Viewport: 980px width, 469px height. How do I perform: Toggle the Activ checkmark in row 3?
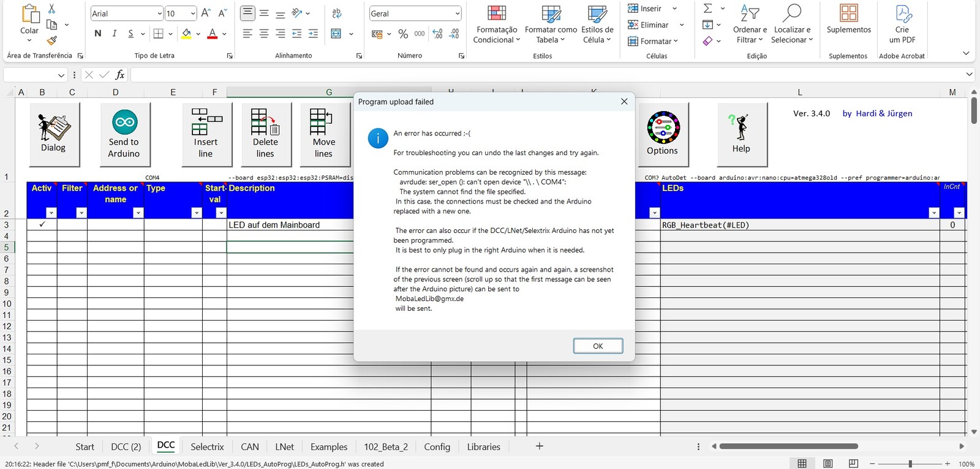(42, 224)
